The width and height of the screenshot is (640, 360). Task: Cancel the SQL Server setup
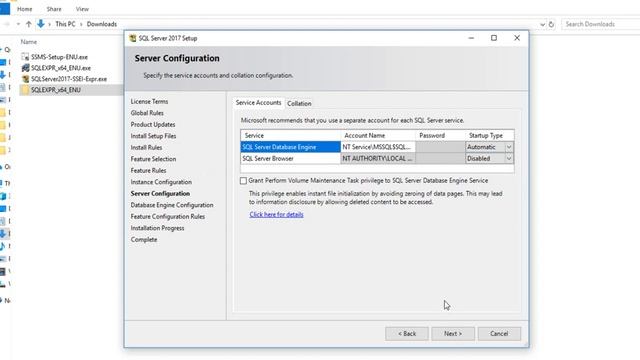coord(499,334)
